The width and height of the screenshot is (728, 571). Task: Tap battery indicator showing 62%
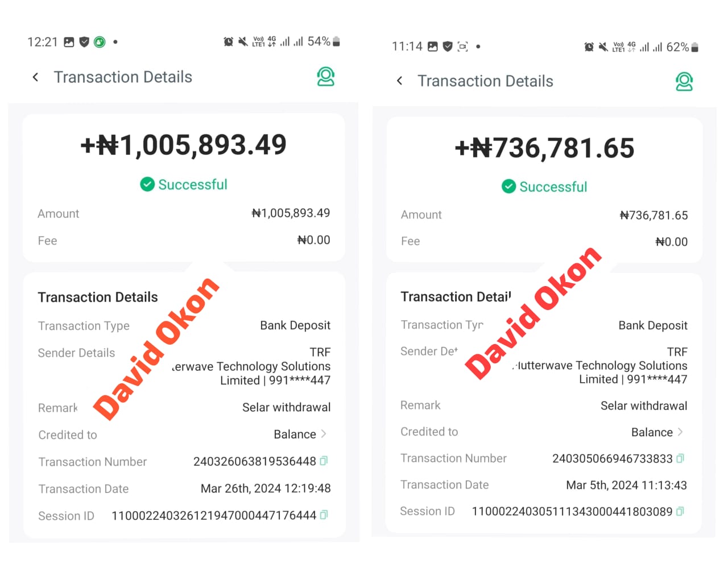[x=695, y=47]
